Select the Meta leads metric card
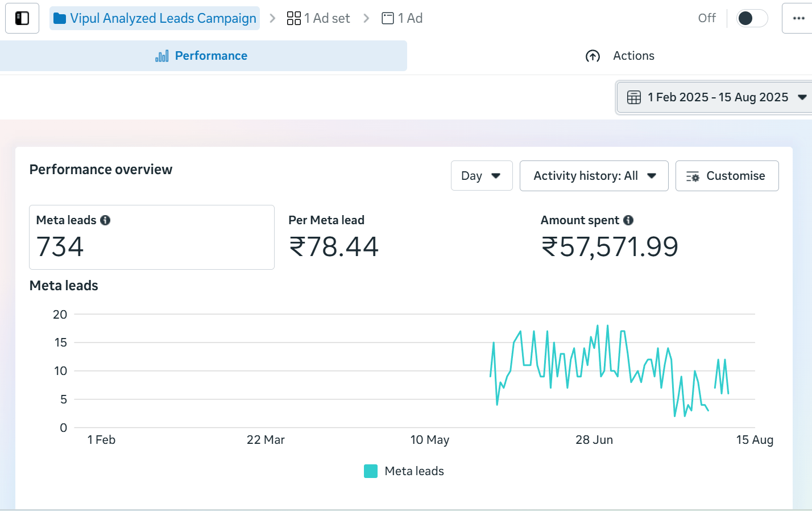This screenshot has width=812, height=511. pos(151,237)
